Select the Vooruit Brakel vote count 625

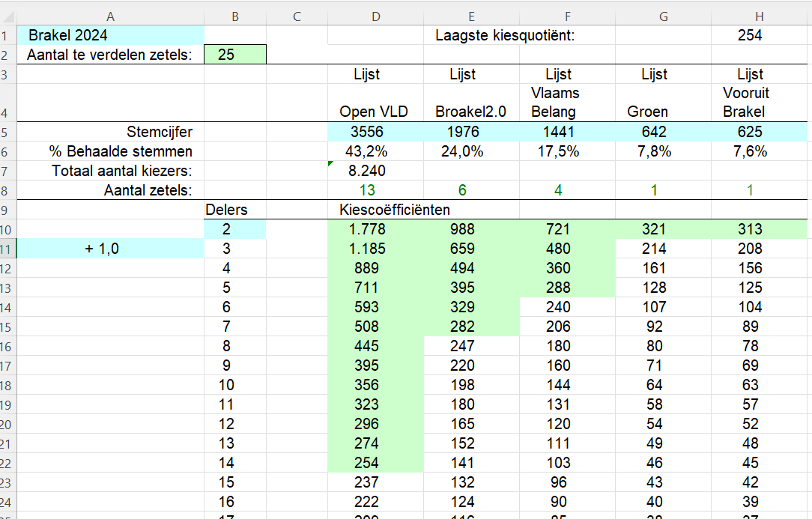tap(750, 132)
